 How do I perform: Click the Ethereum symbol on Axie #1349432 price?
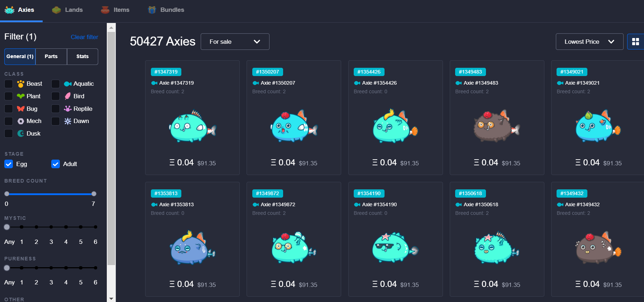coord(578,284)
